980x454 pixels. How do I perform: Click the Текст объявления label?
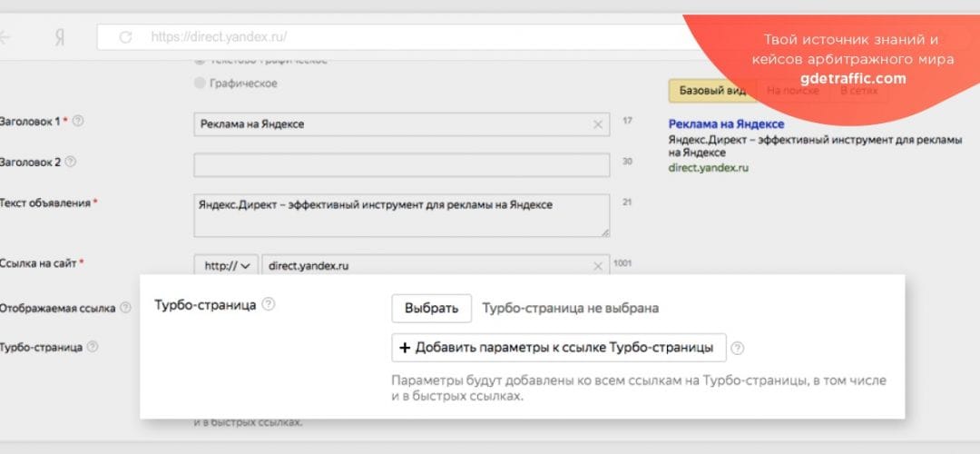[45, 203]
